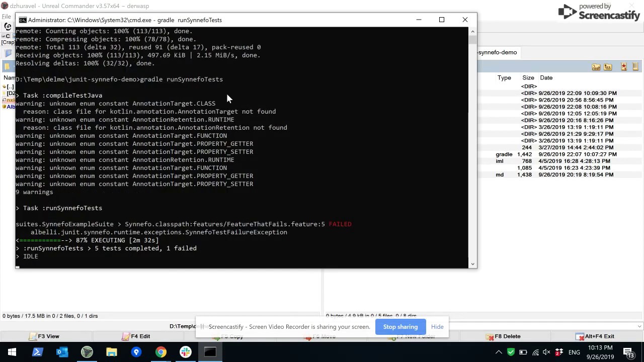Click the ENG language indicator
644x362 pixels.
click(x=574, y=352)
